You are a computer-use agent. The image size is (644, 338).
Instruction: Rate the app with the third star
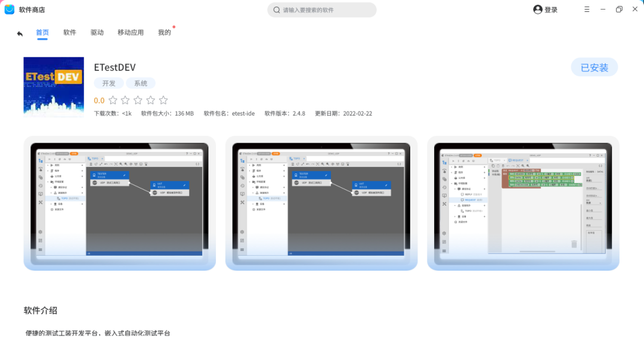pos(138,100)
